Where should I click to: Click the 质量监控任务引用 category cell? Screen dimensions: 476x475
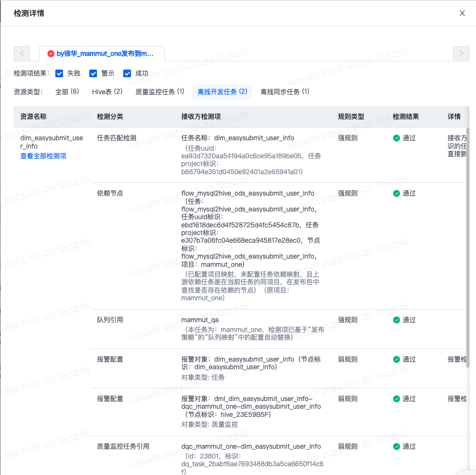click(x=123, y=447)
